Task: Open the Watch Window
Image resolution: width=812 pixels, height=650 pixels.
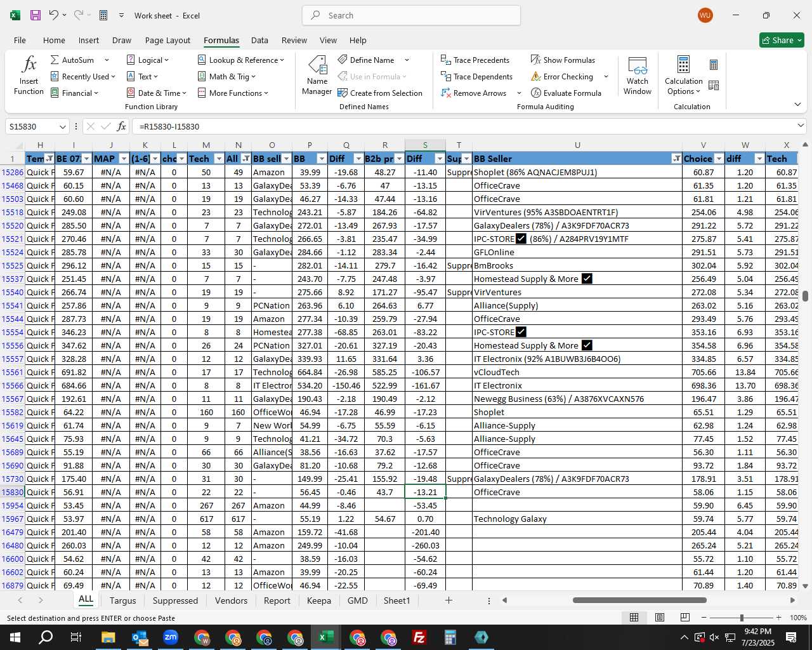Action: click(x=638, y=75)
